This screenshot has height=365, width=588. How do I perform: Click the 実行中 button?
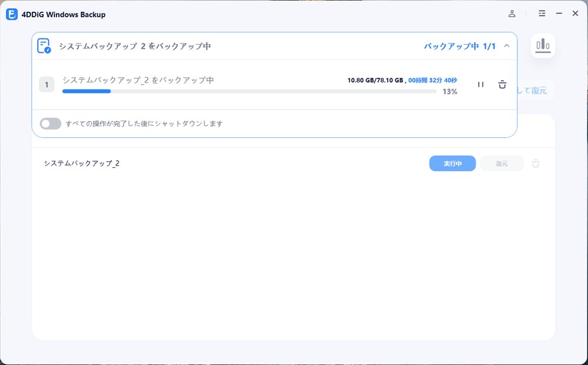(452, 164)
